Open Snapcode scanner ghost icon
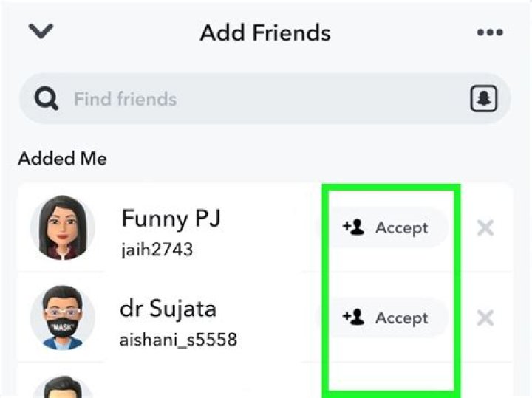This screenshot has height=398, width=532. click(x=483, y=99)
